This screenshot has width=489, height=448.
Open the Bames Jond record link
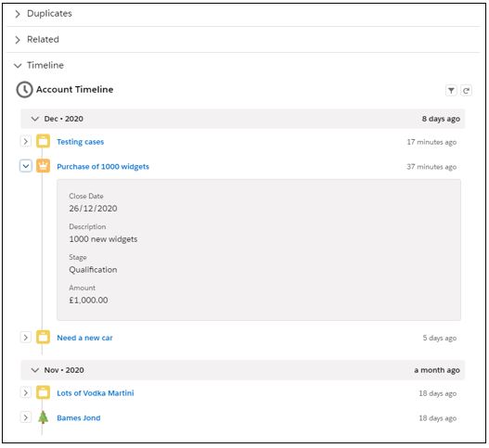[x=79, y=417]
